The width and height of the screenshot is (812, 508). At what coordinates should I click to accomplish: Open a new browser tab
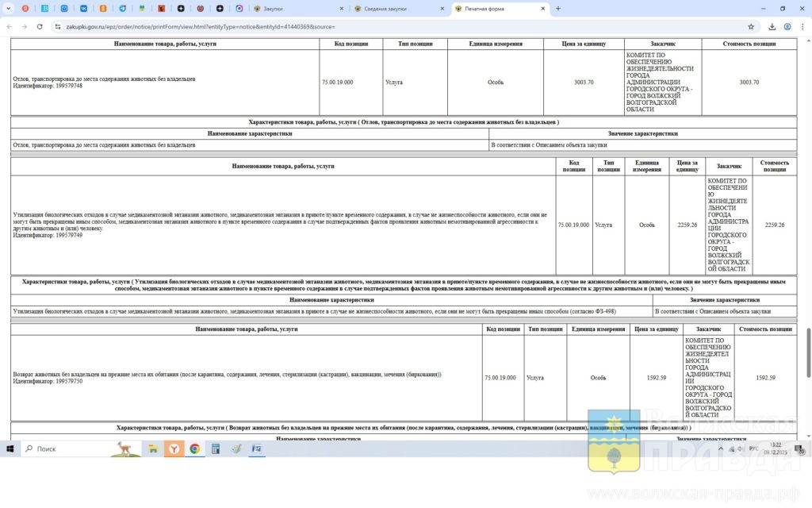coord(558,9)
